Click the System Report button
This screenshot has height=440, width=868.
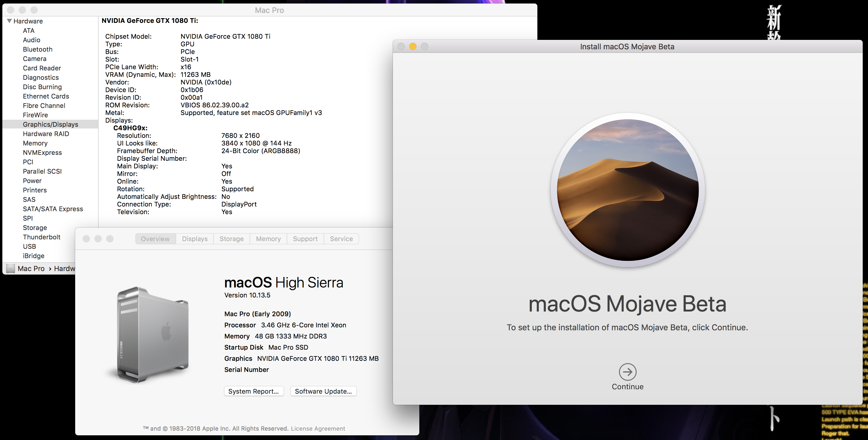253,391
